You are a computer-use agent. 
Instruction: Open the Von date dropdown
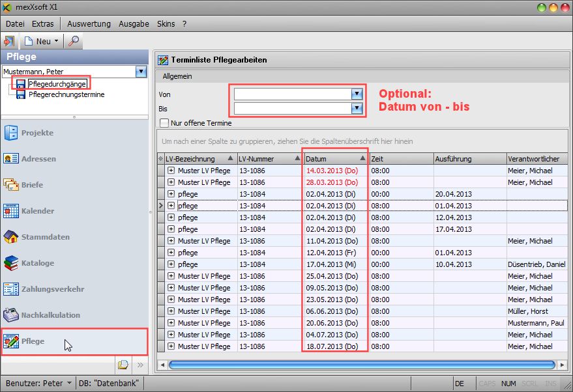(x=357, y=94)
